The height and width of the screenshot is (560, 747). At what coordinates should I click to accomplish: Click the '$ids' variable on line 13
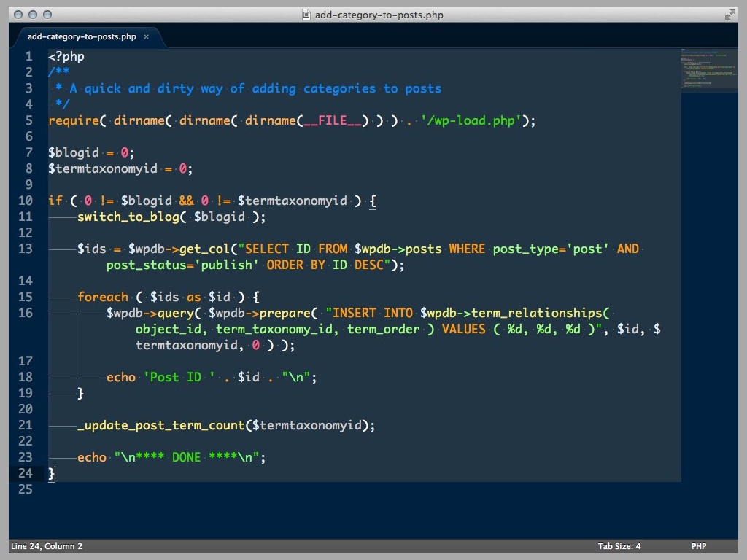(x=91, y=249)
